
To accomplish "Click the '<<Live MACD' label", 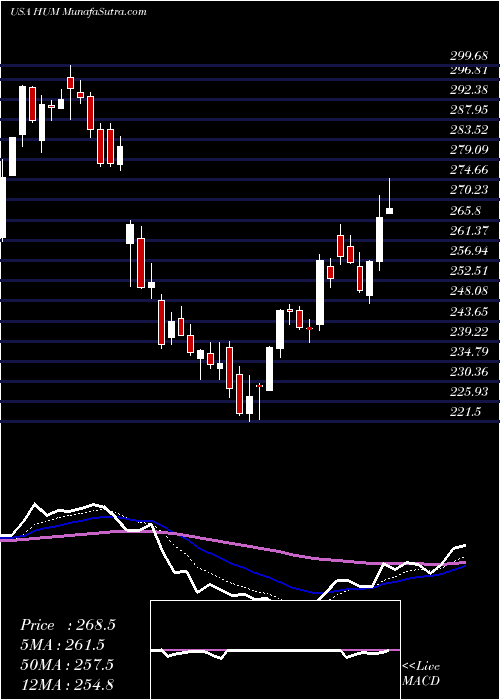I will [421, 673].
